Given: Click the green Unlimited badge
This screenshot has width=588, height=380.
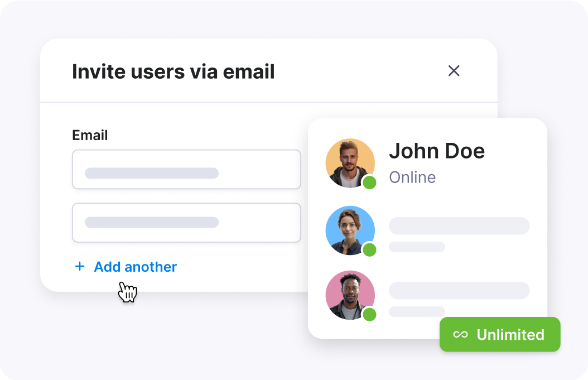Looking at the screenshot, I should [500, 334].
